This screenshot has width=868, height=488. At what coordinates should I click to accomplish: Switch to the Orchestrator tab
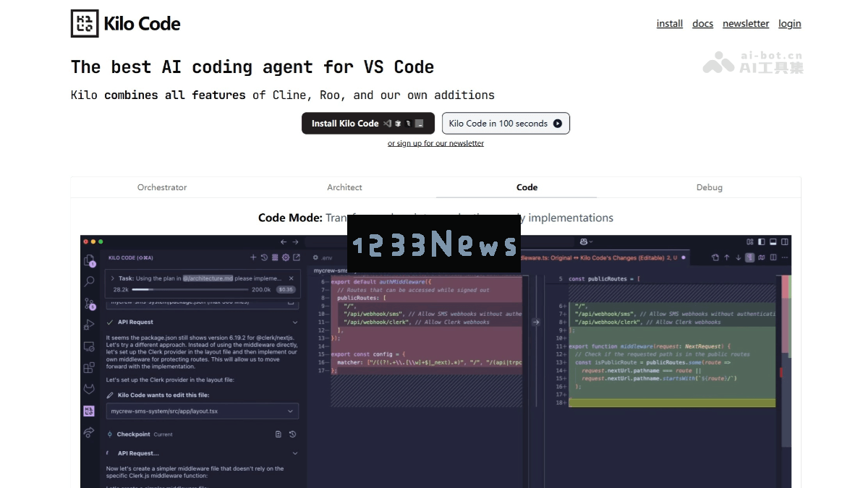tap(162, 187)
